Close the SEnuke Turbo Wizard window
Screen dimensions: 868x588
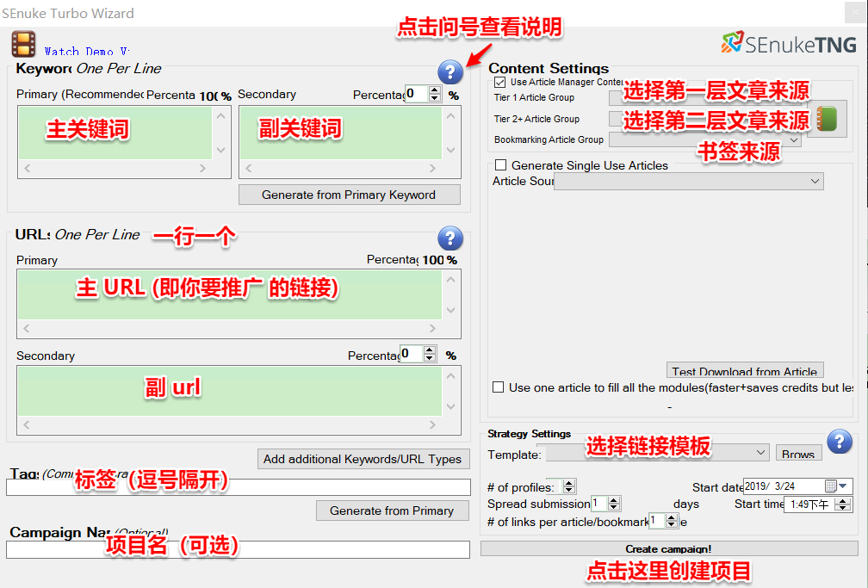pos(855,12)
